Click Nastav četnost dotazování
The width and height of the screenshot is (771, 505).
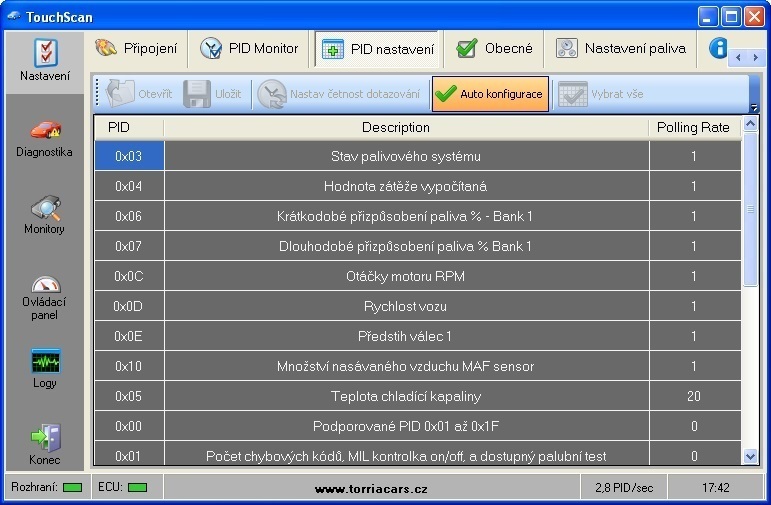(x=339, y=93)
